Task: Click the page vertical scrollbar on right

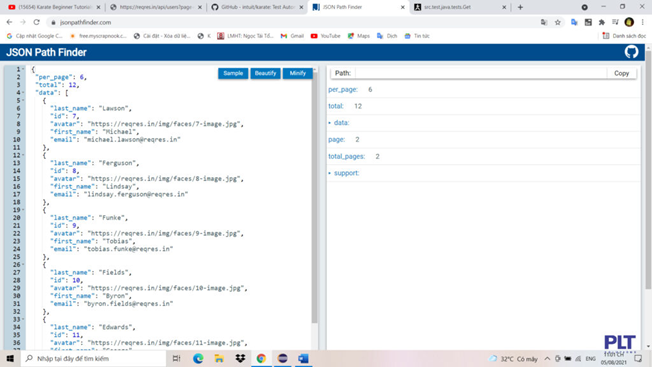Action: [648, 170]
